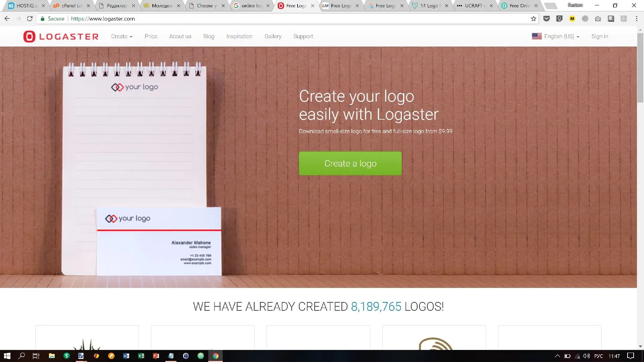Open the About us page
The image size is (644, 362).
(180, 37)
